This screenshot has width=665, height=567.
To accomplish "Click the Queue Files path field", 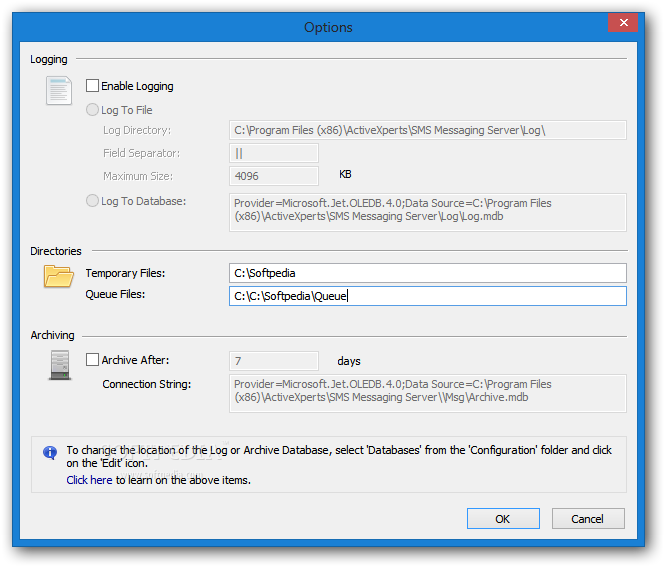I will click(x=428, y=296).
